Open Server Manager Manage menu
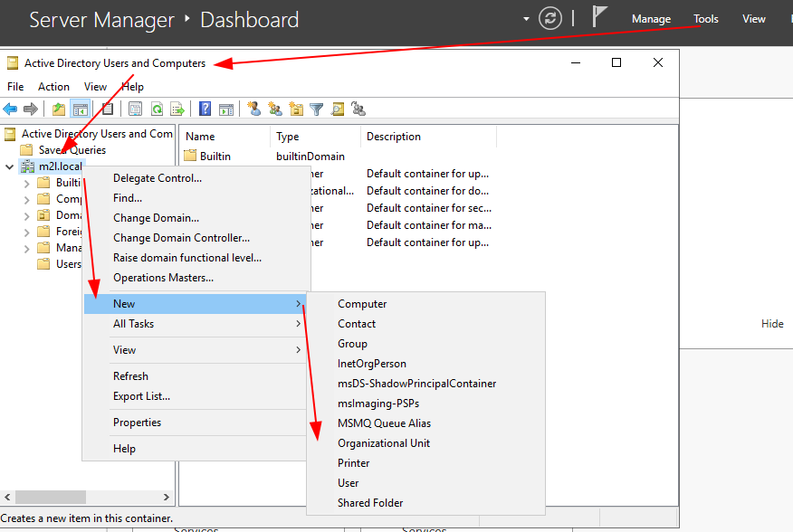This screenshot has height=532, width=793. (x=651, y=19)
